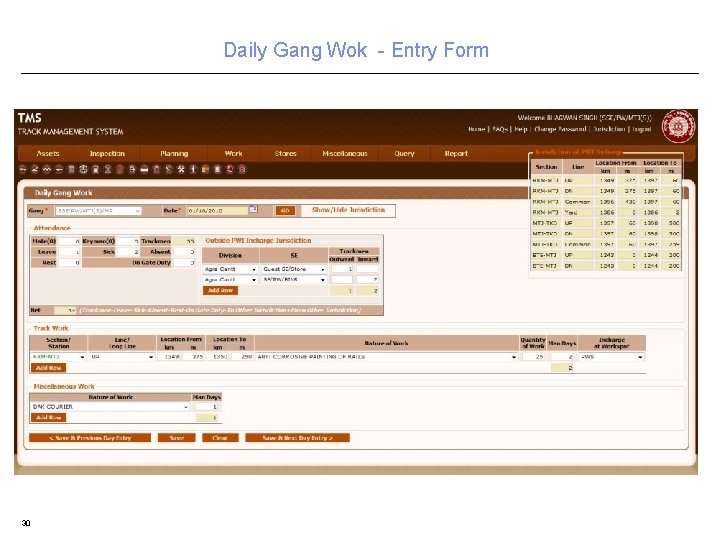Screen dimensions: 720x540
Task: Open the Help link in header
Action: point(521,129)
